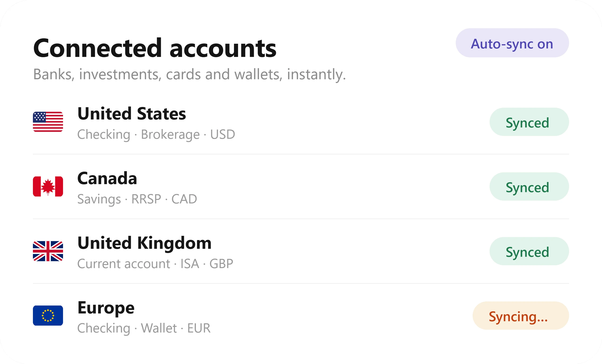Toggle the Auto-sync on pill
This screenshot has width=602, height=364.
click(x=512, y=43)
